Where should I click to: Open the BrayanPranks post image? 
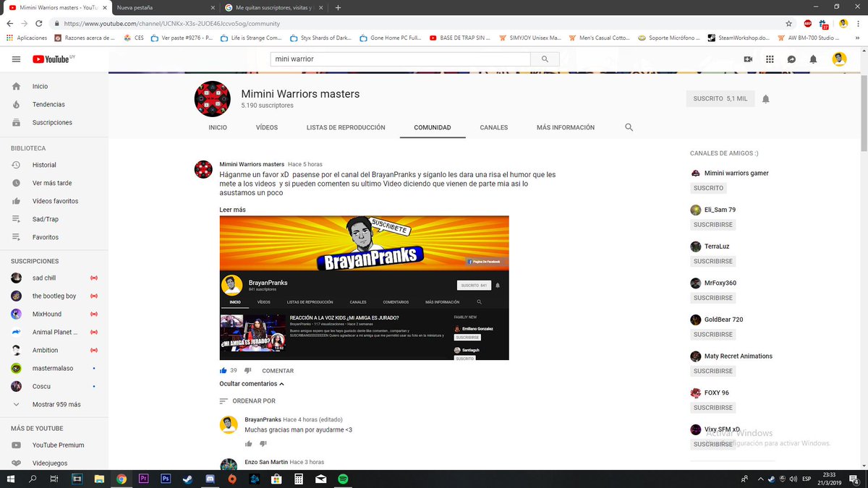point(364,288)
